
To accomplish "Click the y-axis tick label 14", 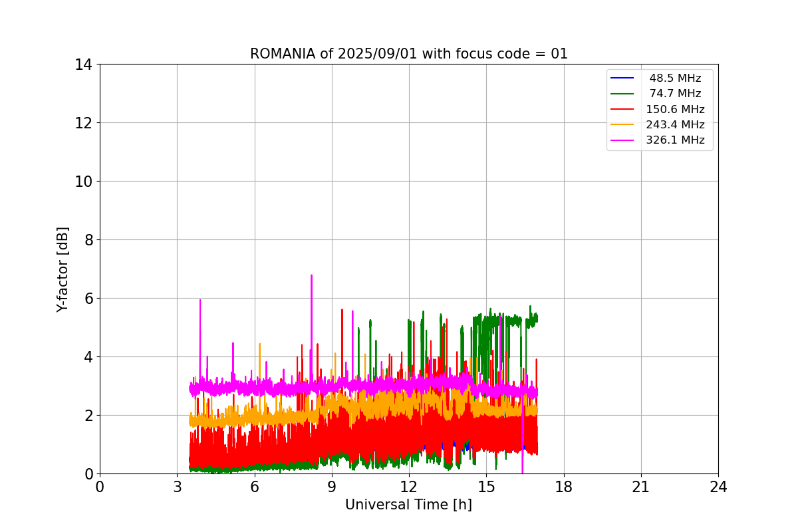I will pyautogui.click(x=84, y=65).
